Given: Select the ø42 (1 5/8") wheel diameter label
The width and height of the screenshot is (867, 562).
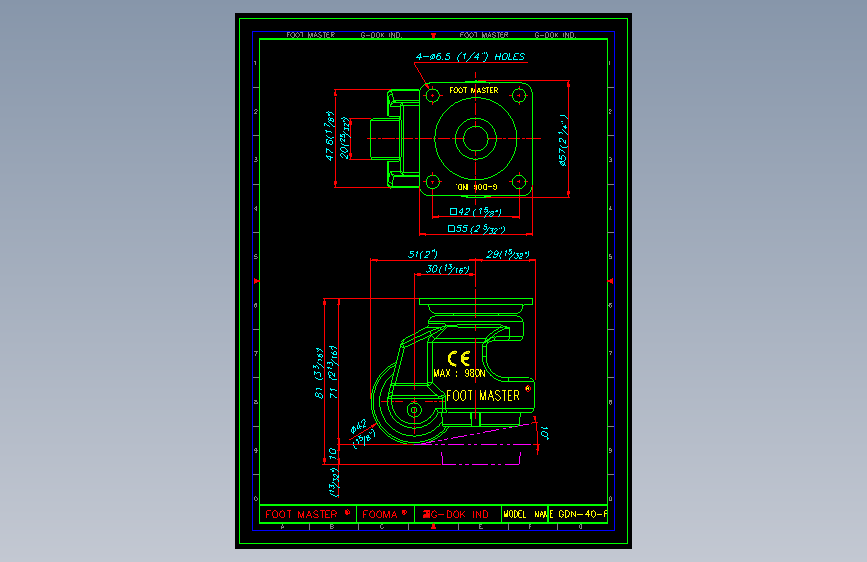Looking at the screenshot, I should (362, 433).
